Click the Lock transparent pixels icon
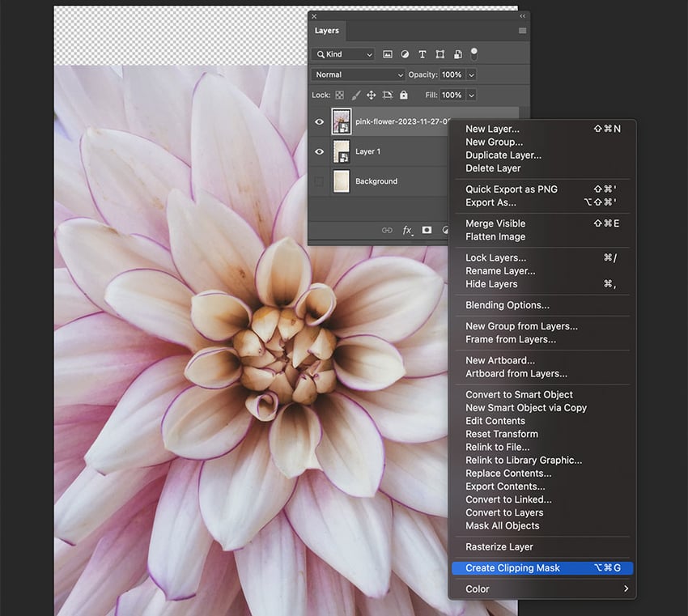 point(339,95)
